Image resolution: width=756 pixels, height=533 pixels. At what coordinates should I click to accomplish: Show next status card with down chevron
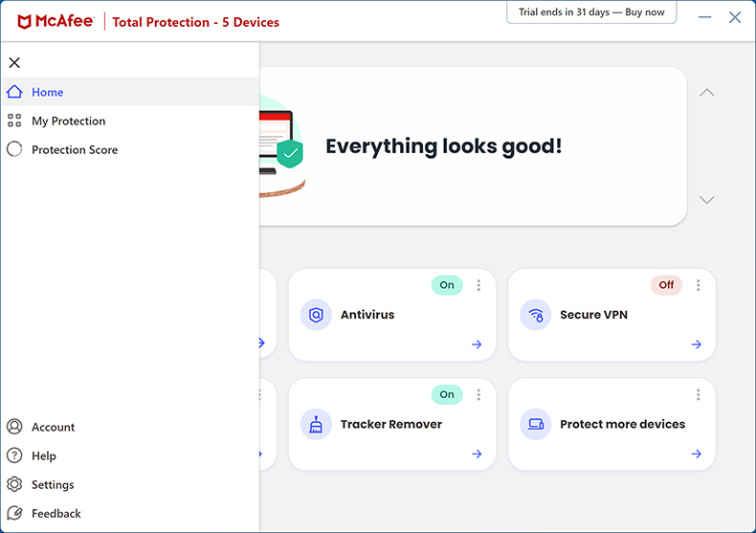pos(707,199)
